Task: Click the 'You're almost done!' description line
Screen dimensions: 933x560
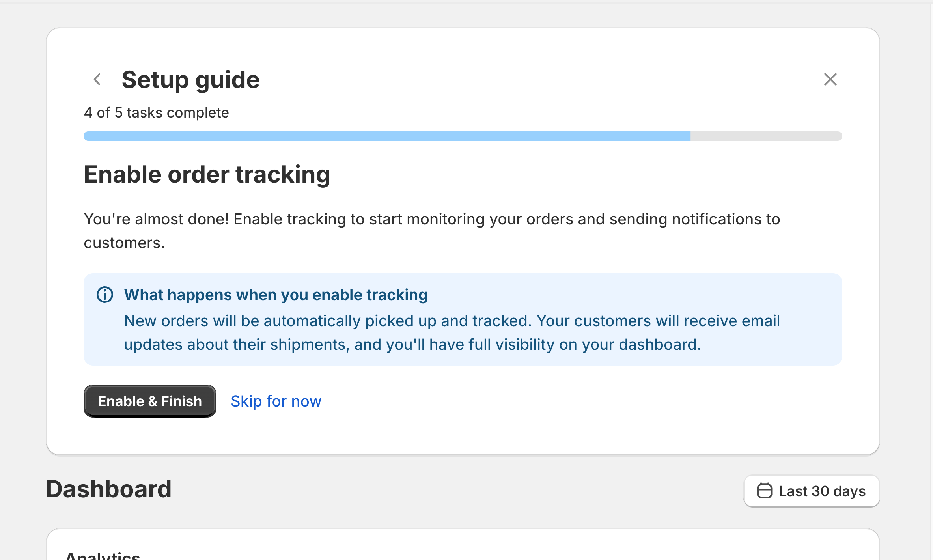Action: pyautogui.click(x=432, y=219)
